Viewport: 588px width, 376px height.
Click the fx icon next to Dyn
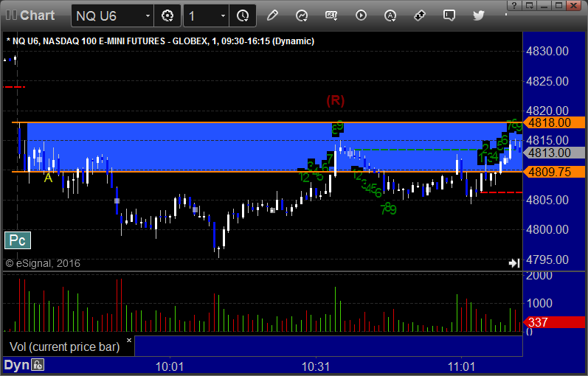tap(38, 365)
